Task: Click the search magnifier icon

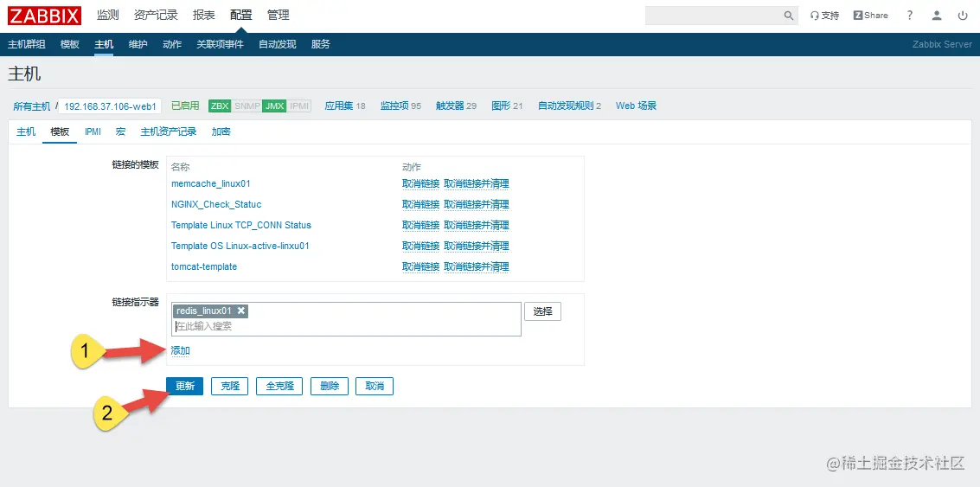Action: tap(789, 16)
